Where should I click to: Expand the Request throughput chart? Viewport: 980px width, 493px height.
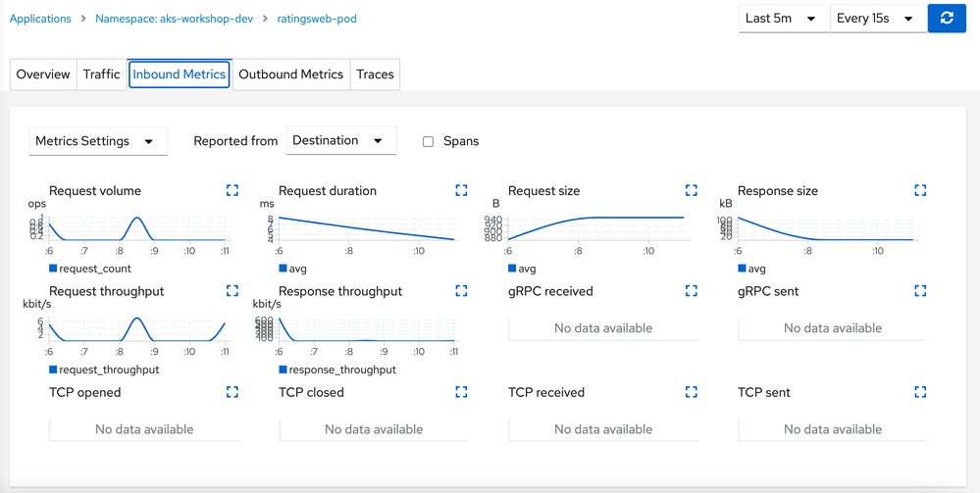pos(232,291)
